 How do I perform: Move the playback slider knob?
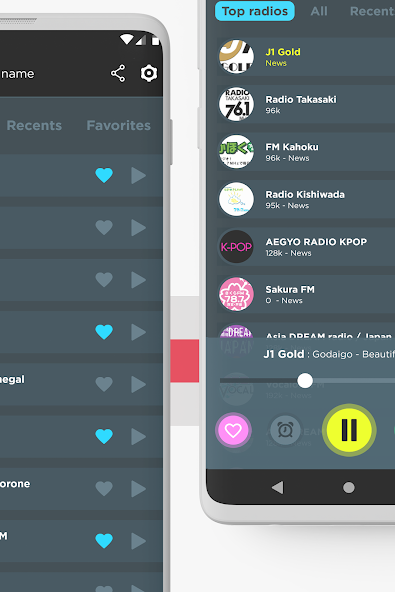(305, 381)
